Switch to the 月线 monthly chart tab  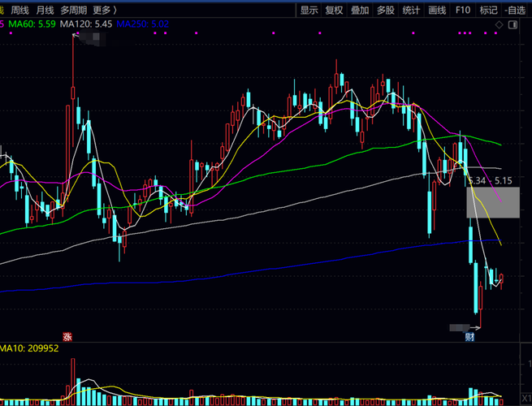45,11
